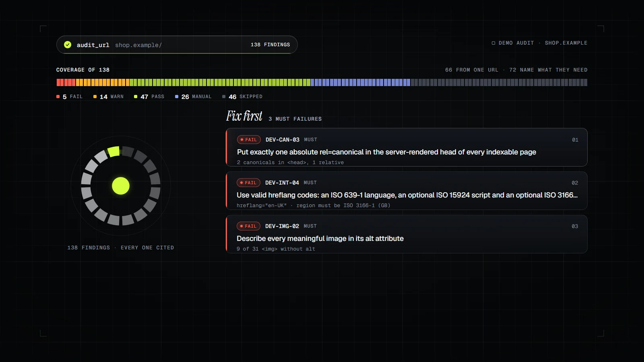The width and height of the screenshot is (644, 362).
Task: Click the 138 FINDINGS label in URL bar
Action: click(270, 45)
